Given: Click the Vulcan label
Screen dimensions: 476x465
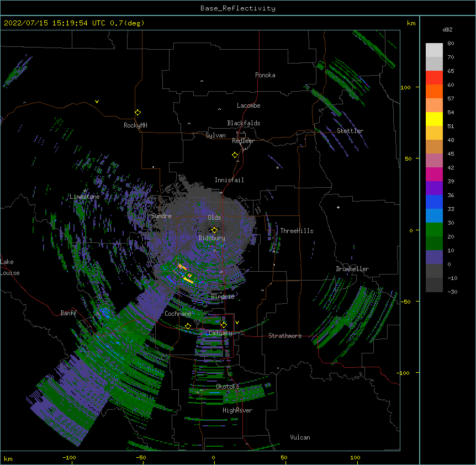Looking at the screenshot, I should click(x=300, y=437).
